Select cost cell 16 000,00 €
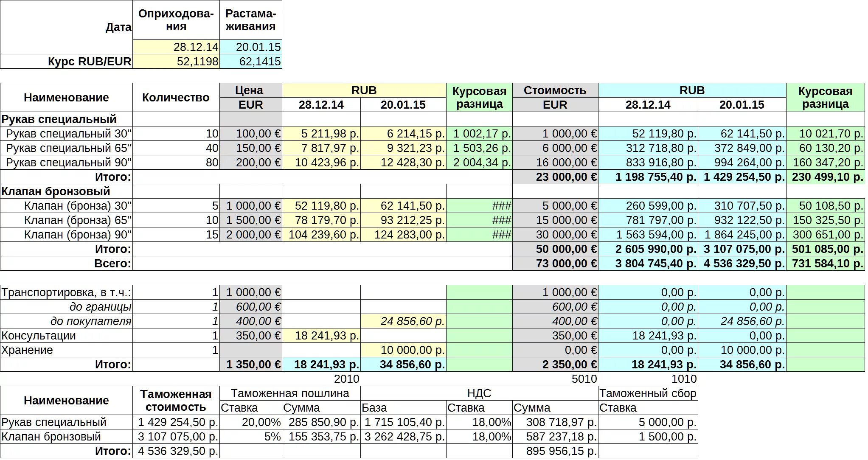The image size is (868, 460). click(x=555, y=163)
